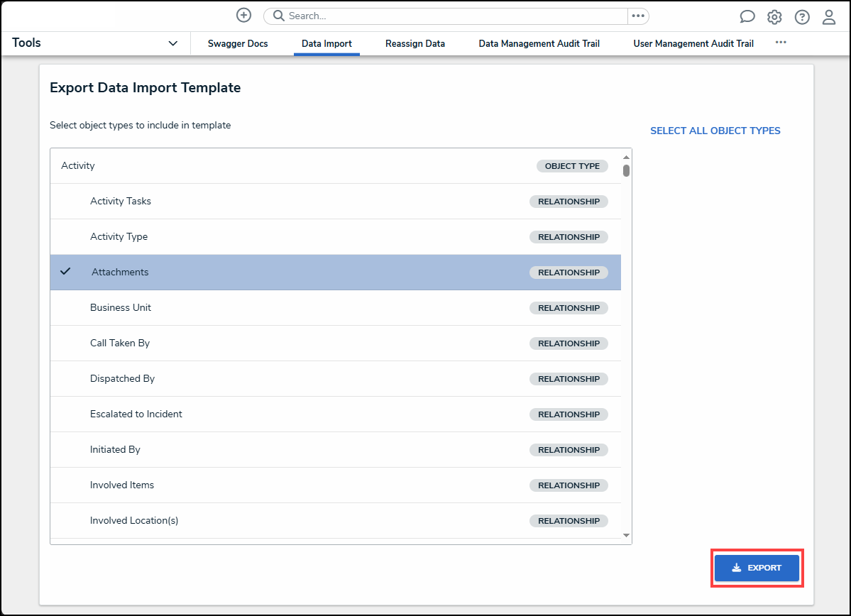Open the help question mark icon
The width and height of the screenshot is (851, 616).
coord(801,16)
